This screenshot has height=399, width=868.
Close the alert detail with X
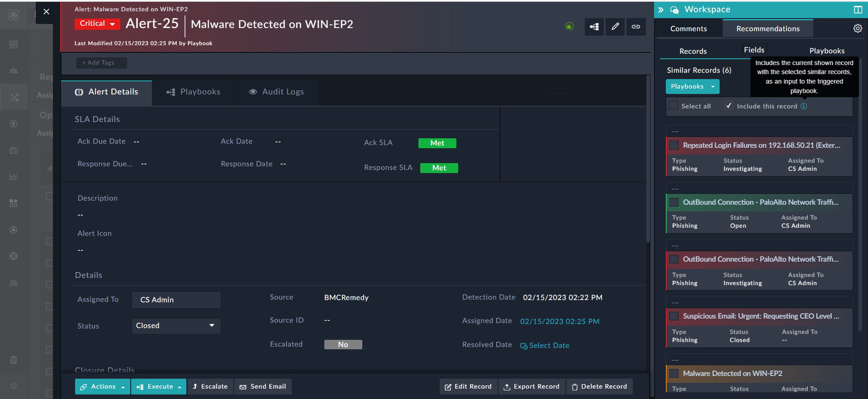46,12
